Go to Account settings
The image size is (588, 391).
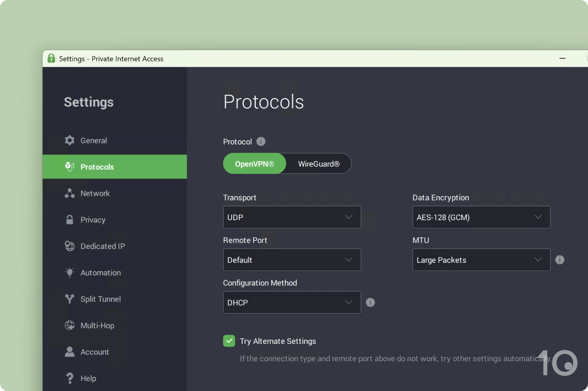[70, 352]
